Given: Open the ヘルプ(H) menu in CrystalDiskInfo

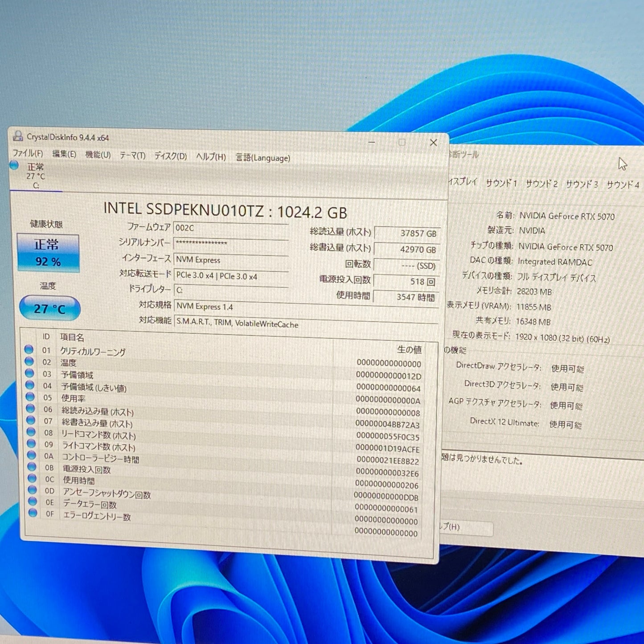Looking at the screenshot, I should click(211, 157).
